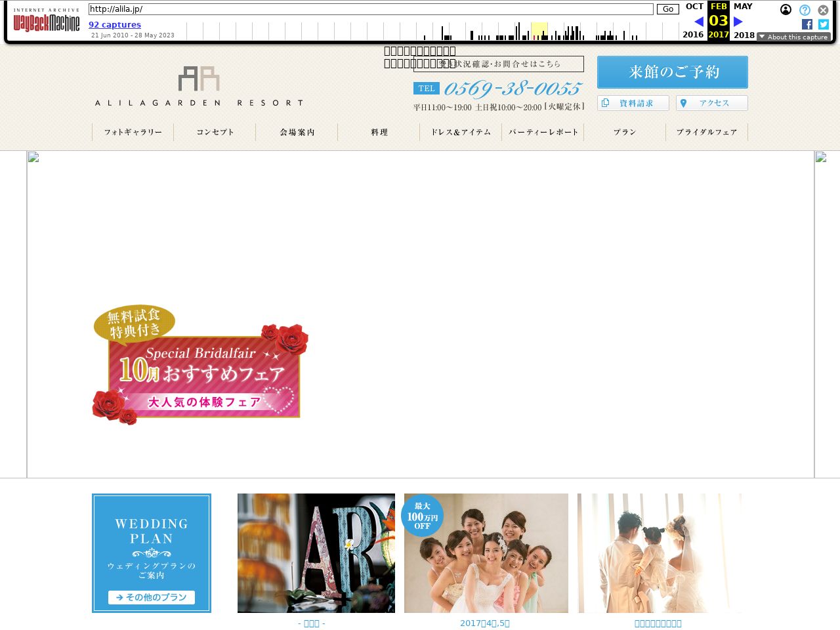Close the Wayback toolbar with X icon

click(x=823, y=10)
